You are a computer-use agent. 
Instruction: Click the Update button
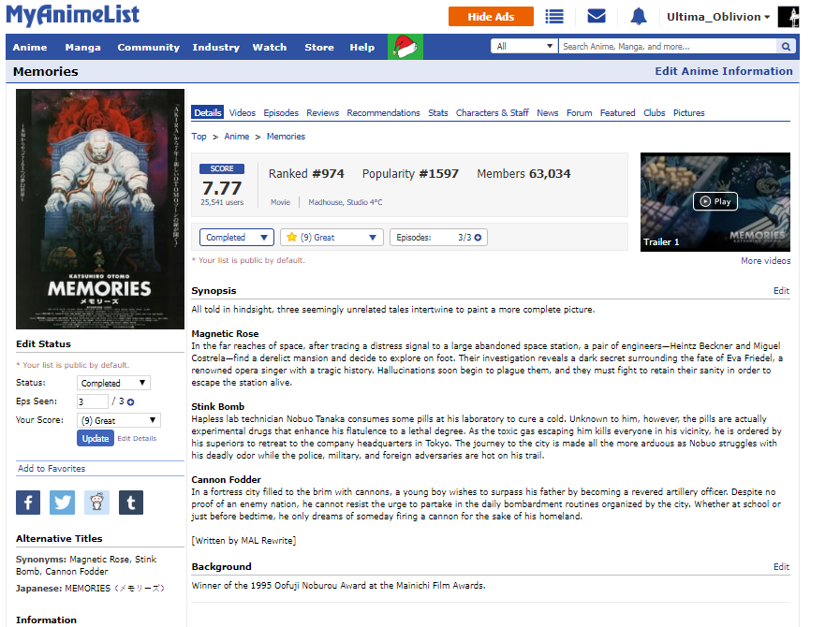[96, 438]
